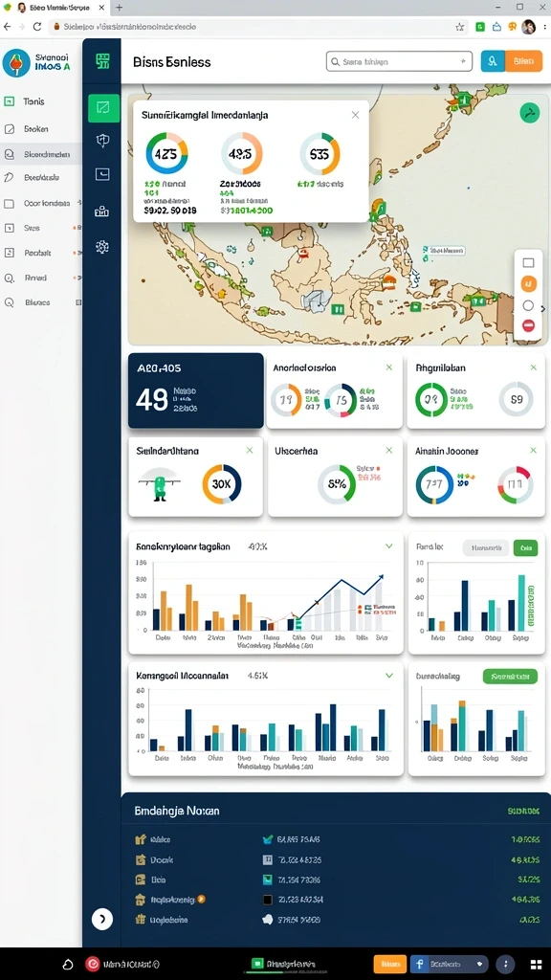Select the shield icon in dark sidebar
551x980 pixels.
(102, 141)
